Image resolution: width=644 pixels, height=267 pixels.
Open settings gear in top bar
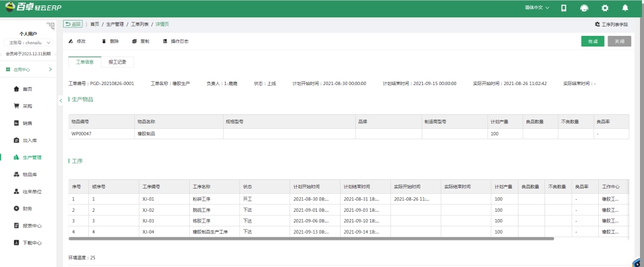tap(604, 8)
